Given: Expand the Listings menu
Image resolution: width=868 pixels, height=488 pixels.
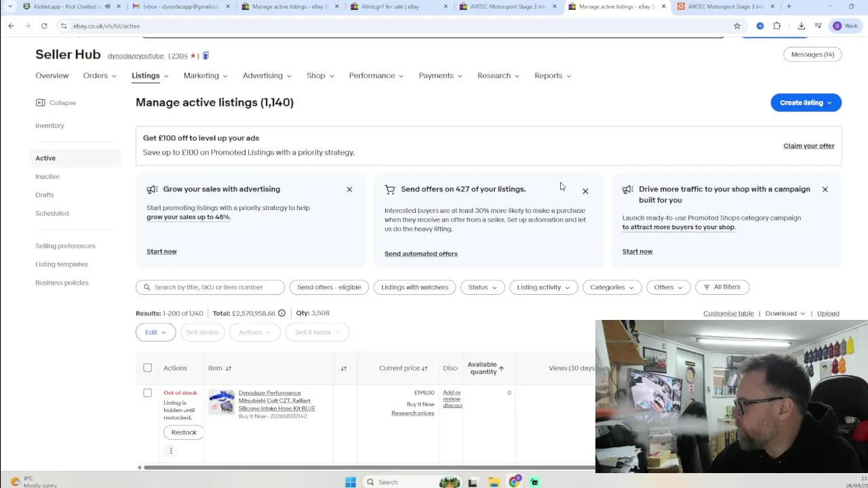Looking at the screenshot, I should [x=150, y=76].
